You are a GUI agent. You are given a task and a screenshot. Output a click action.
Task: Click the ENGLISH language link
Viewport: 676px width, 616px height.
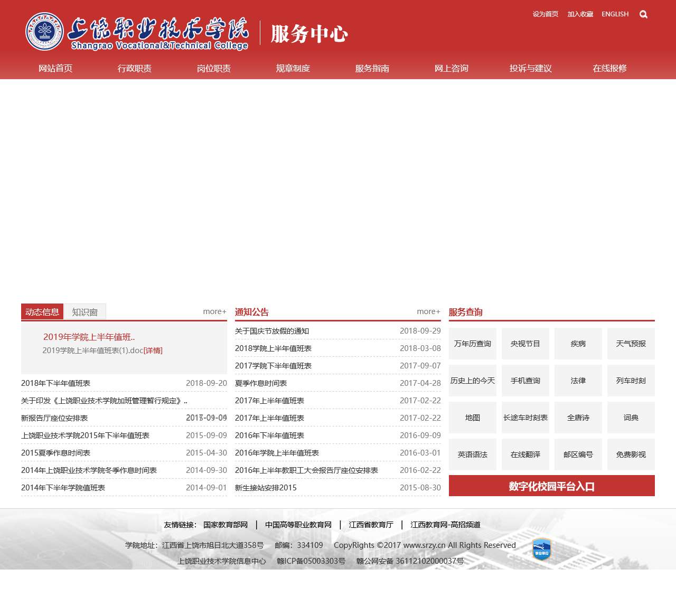(615, 14)
